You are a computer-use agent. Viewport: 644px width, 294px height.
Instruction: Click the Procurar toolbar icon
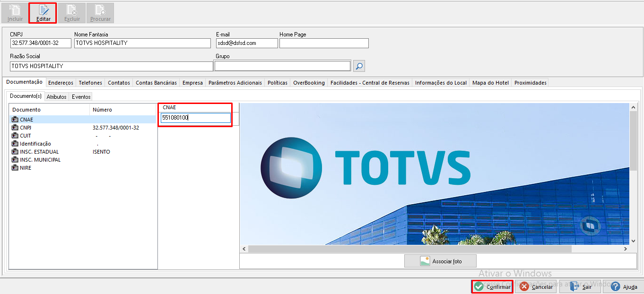(100, 13)
